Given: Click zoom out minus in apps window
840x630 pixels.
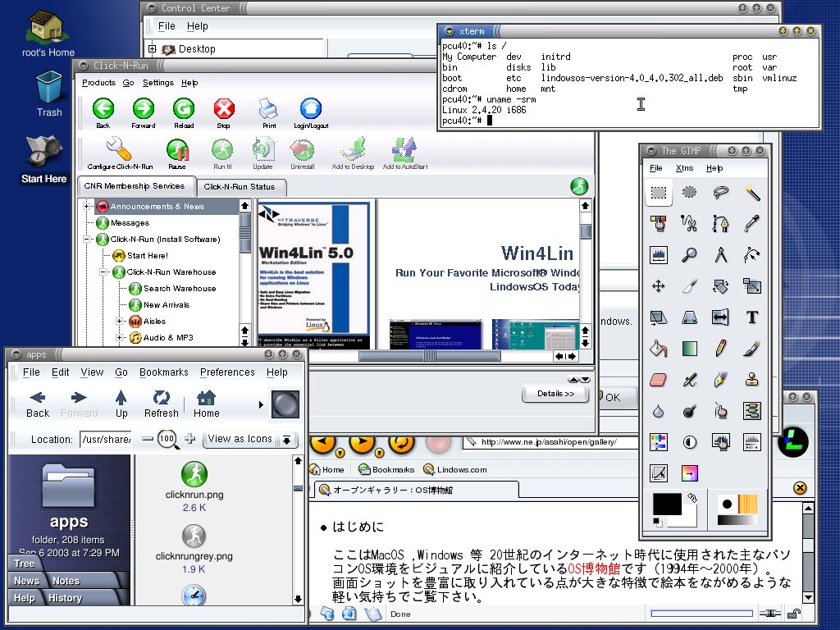Looking at the screenshot, I should 148,439.
